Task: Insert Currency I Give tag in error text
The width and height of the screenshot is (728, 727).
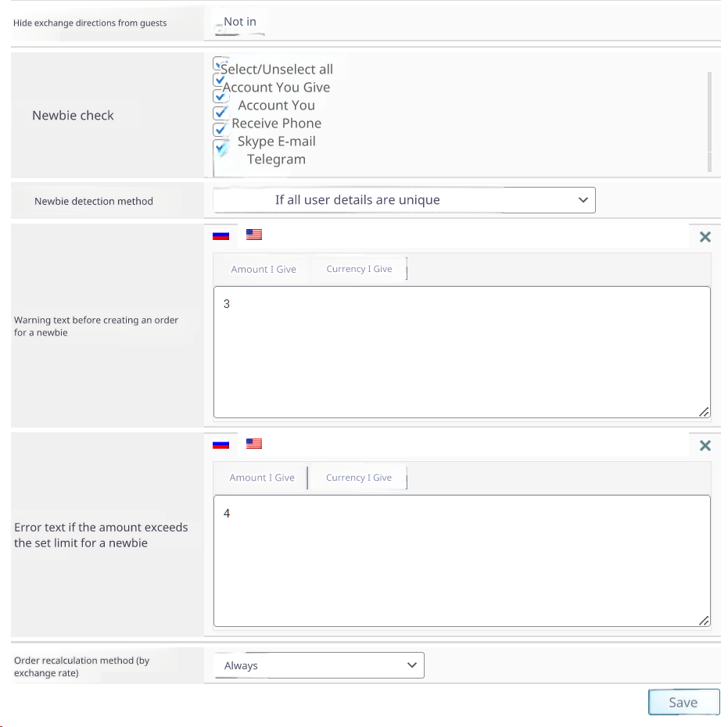Action: pyautogui.click(x=359, y=478)
